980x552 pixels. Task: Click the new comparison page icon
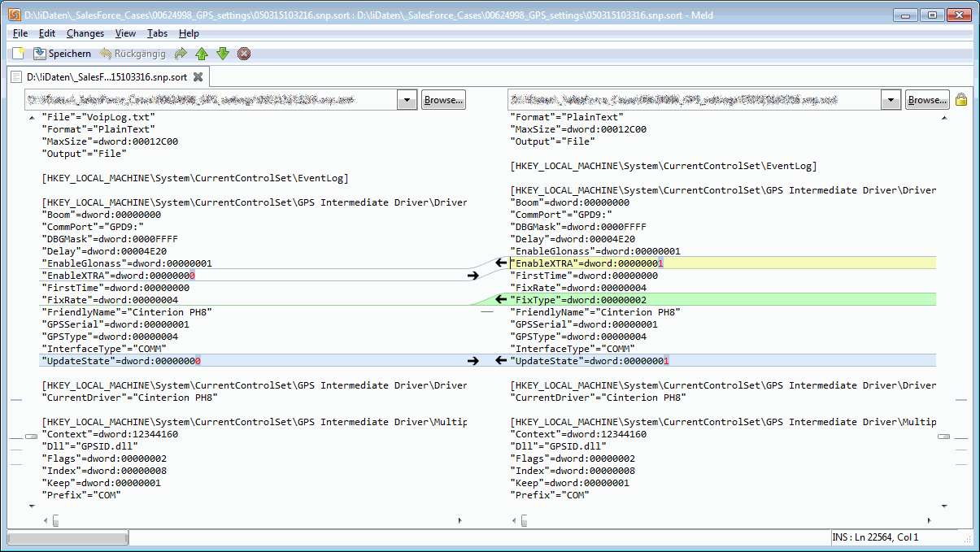click(x=16, y=53)
